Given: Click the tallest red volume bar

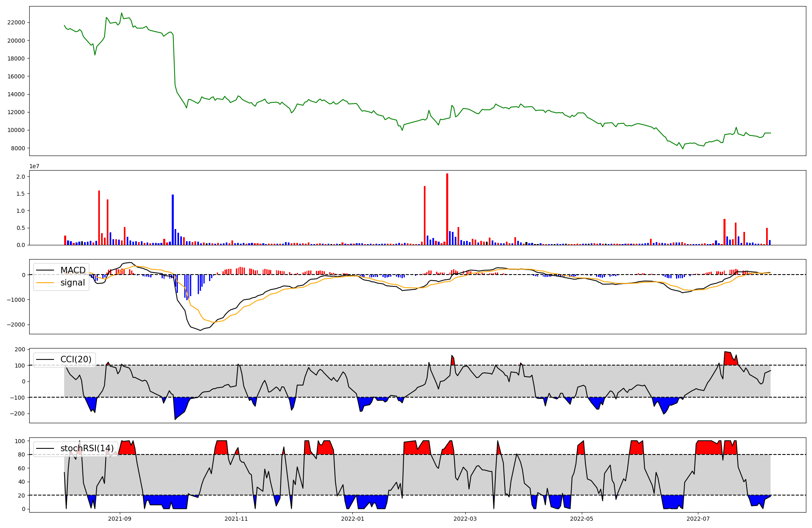Looking at the screenshot, I should pos(447,209).
